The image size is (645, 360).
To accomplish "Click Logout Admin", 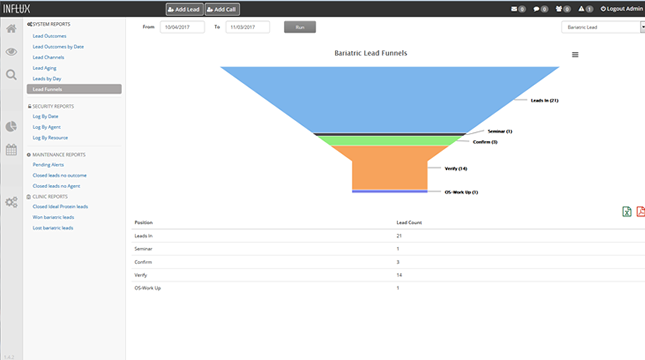I will pyautogui.click(x=622, y=9).
